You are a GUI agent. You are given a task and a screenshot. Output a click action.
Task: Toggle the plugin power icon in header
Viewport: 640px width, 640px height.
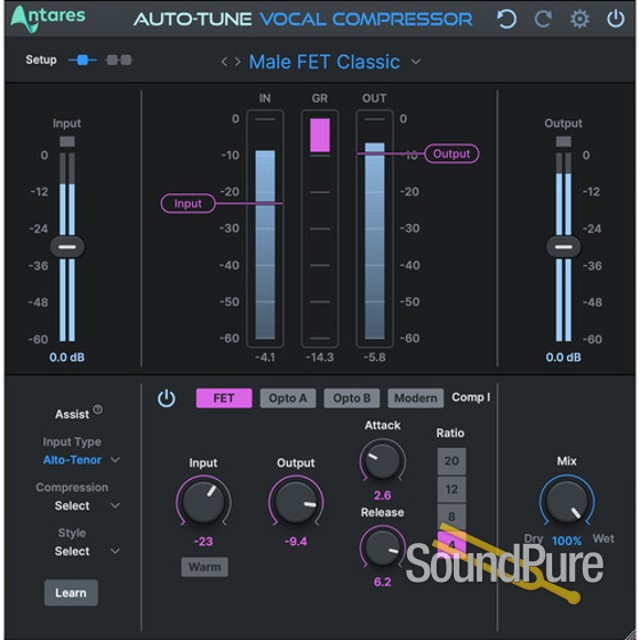click(x=616, y=19)
